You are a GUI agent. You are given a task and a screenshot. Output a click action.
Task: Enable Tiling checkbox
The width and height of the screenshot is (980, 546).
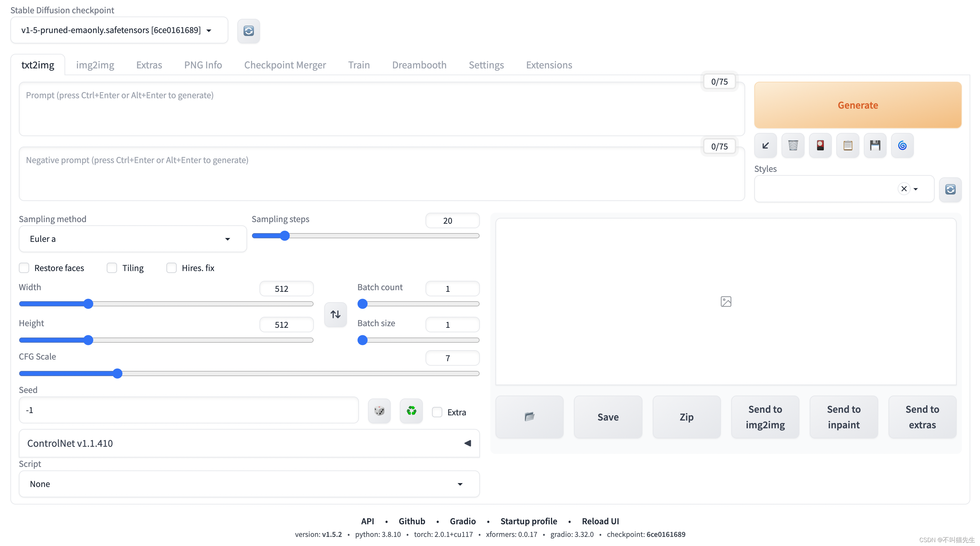click(x=112, y=268)
